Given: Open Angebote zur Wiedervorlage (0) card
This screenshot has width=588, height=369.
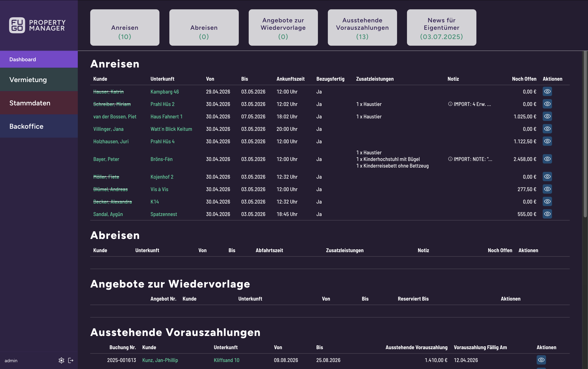Looking at the screenshot, I should (283, 27).
